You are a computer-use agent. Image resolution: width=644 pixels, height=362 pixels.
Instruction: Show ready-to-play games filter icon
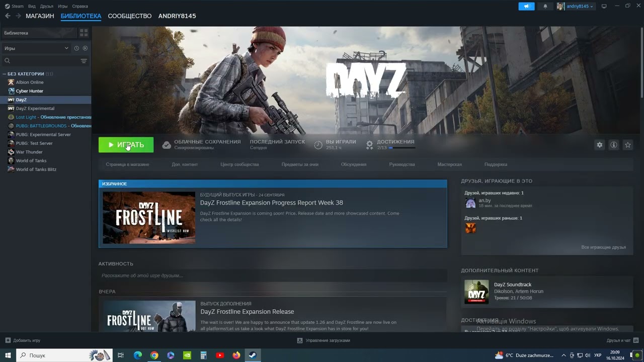point(85,48)
